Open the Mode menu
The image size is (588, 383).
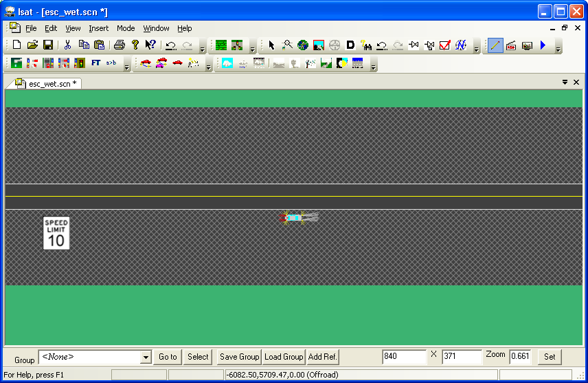[x=126, y=28]
